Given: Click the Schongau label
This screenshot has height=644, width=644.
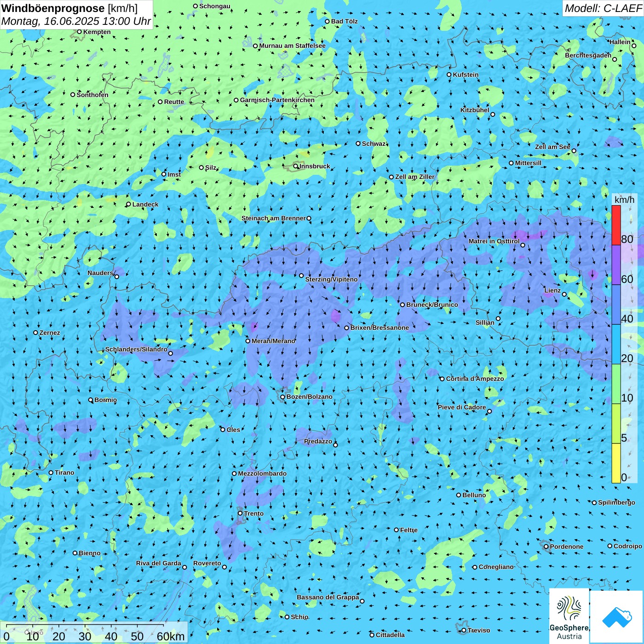Looking at the screenshot, I should (215, 6).
